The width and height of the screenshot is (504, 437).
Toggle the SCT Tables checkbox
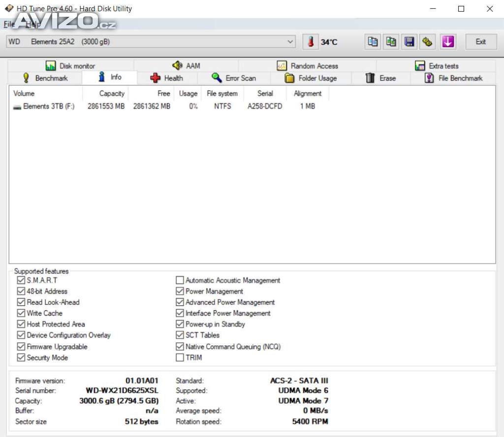click(x=180, y=335)
